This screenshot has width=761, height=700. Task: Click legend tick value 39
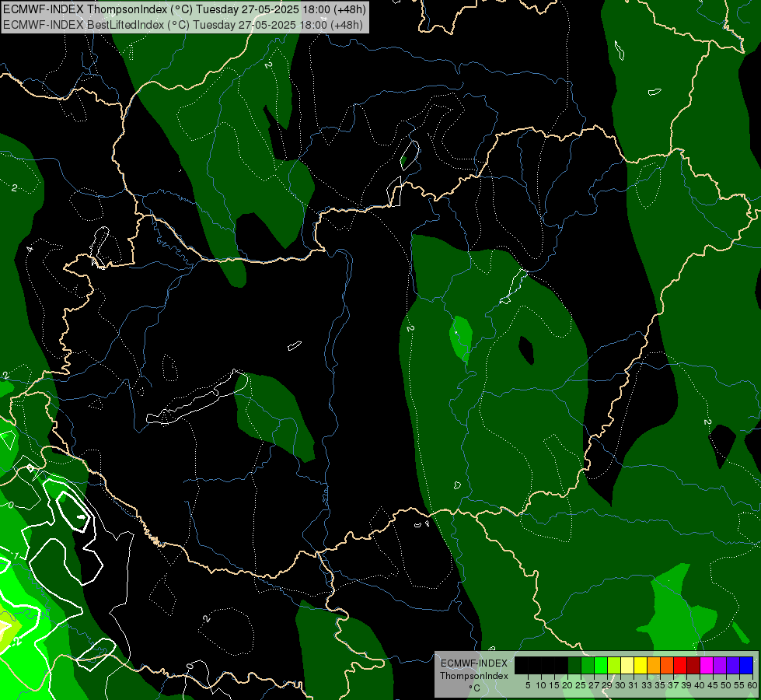pyautogui.click(x=686, y=685)
